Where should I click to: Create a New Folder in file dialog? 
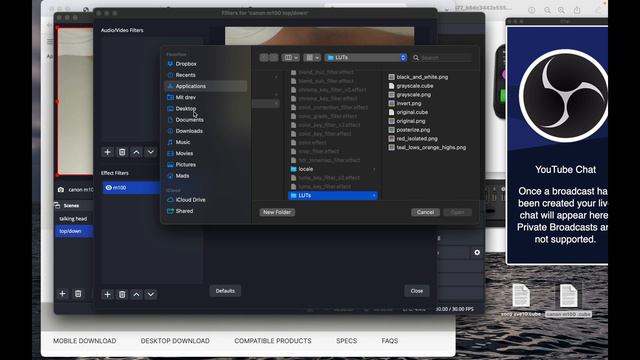(277, 212)
